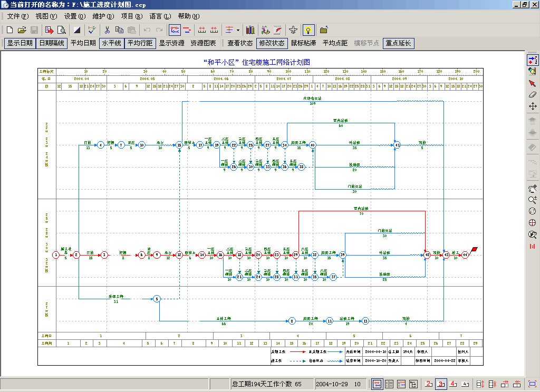Click the red vertical bars icon in sidebar
540x392 pixels.
coord(533,246)
